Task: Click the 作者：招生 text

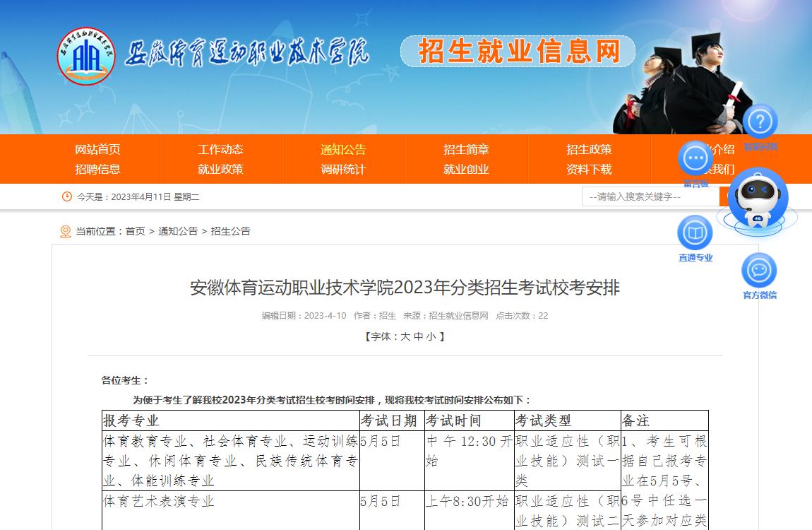Action: click(375, 315)
